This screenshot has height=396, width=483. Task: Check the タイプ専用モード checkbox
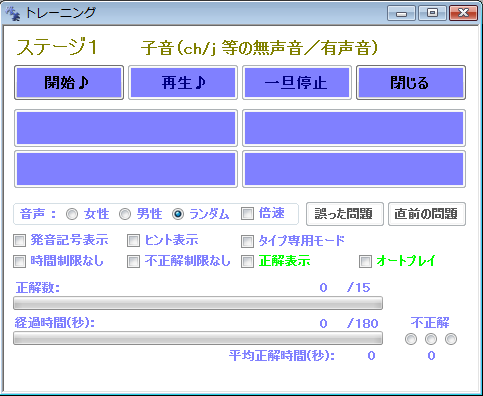click(247, 241)
